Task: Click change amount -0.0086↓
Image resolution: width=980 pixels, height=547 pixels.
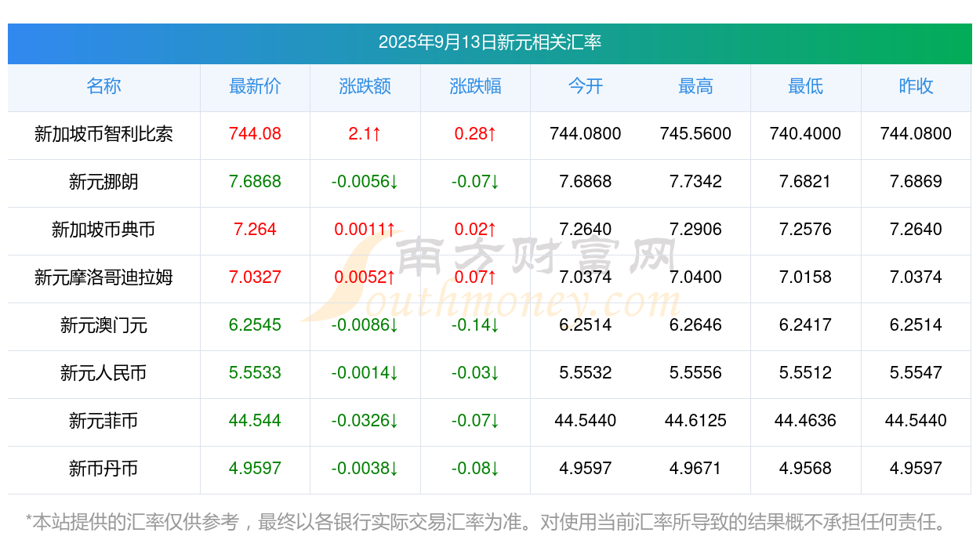Action: (365, 325)
